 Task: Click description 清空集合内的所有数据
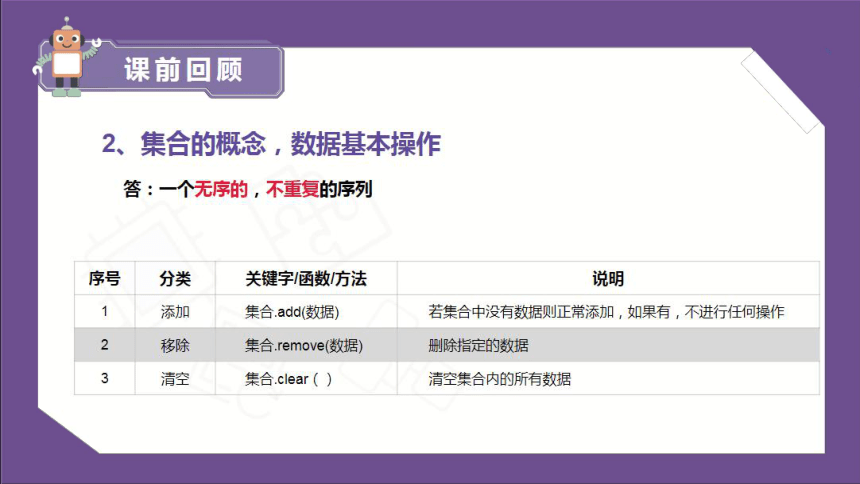(x=500, y=379)
